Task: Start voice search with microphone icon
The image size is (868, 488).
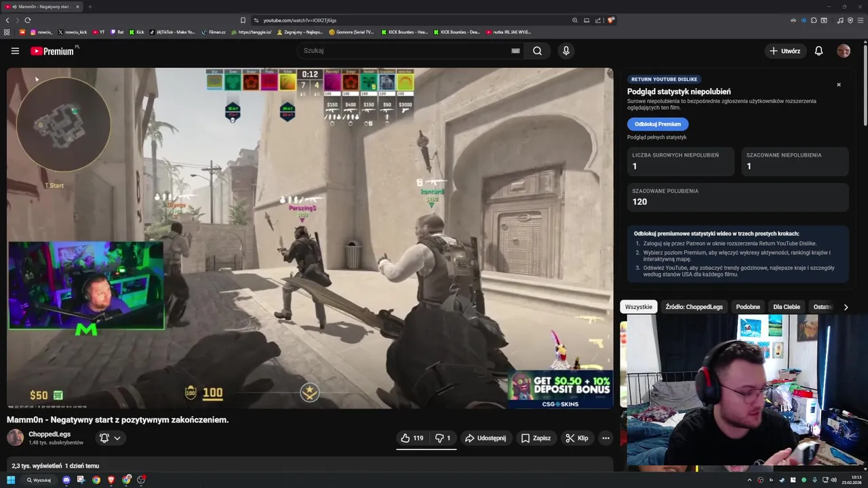Action: coord(566,51)
